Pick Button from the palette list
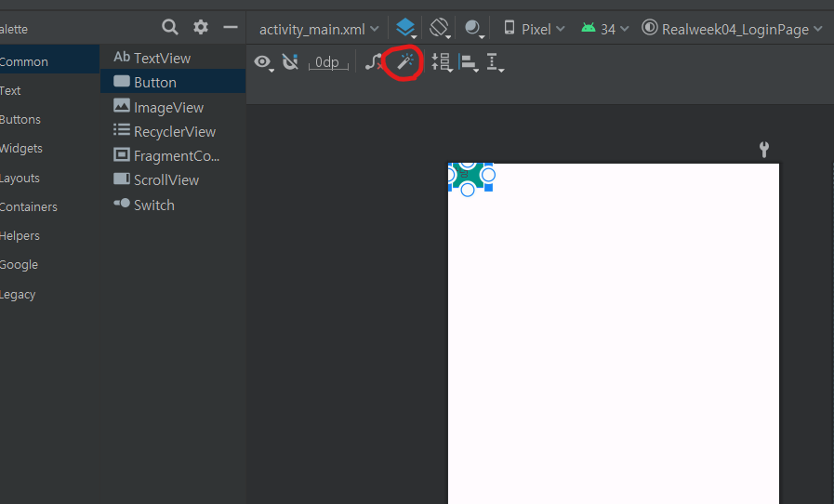Screen dimensions: 834x504 tap(173, 82)
